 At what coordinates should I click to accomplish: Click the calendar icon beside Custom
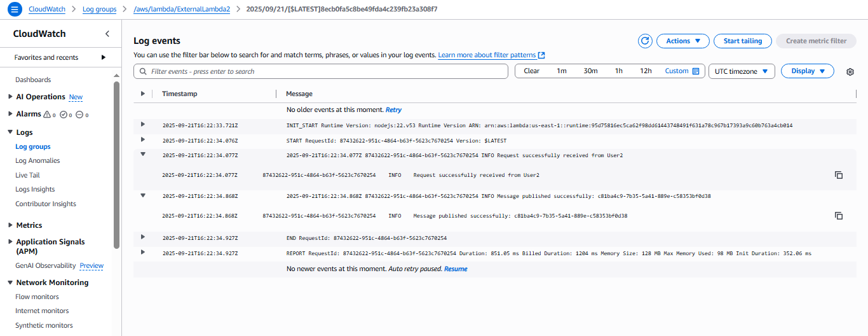696,71
